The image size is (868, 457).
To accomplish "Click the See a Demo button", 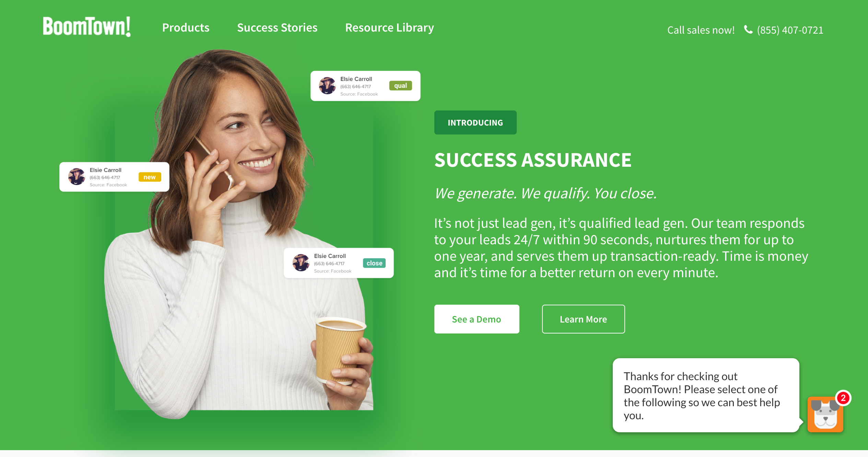I will click(x=477, y=319).
